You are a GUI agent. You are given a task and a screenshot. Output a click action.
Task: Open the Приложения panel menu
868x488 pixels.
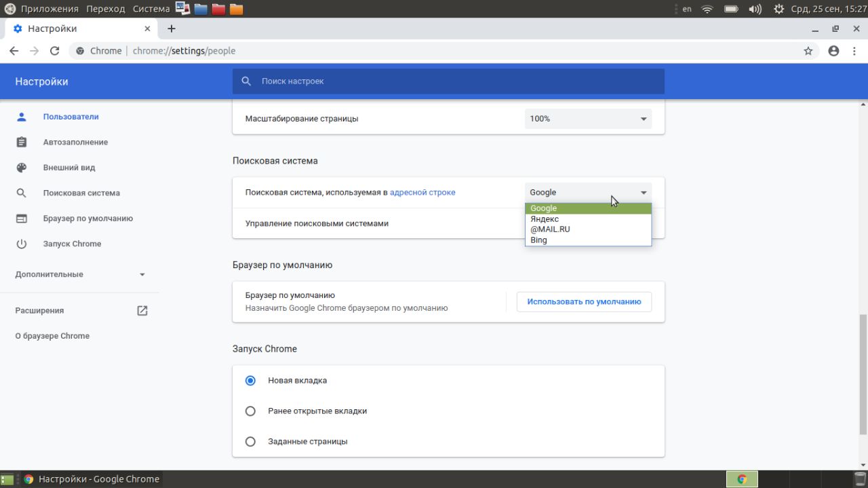(x=50, y=9)
